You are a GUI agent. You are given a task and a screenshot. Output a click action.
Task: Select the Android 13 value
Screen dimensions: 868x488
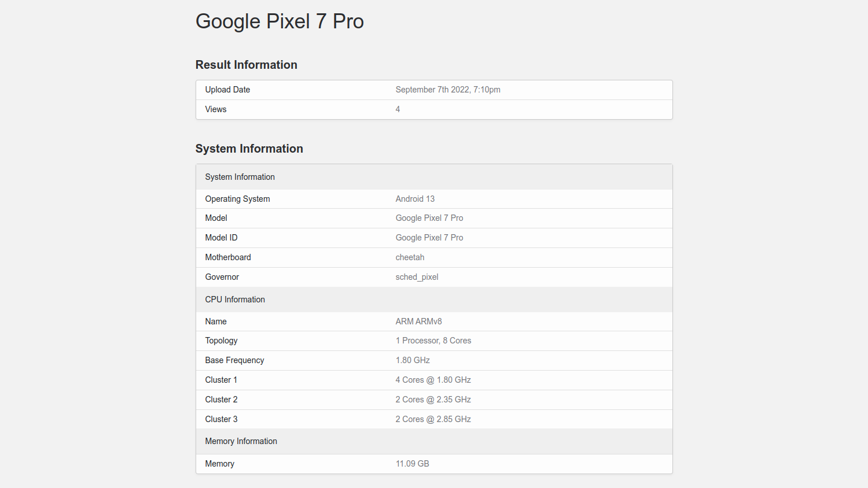(415, 199)
